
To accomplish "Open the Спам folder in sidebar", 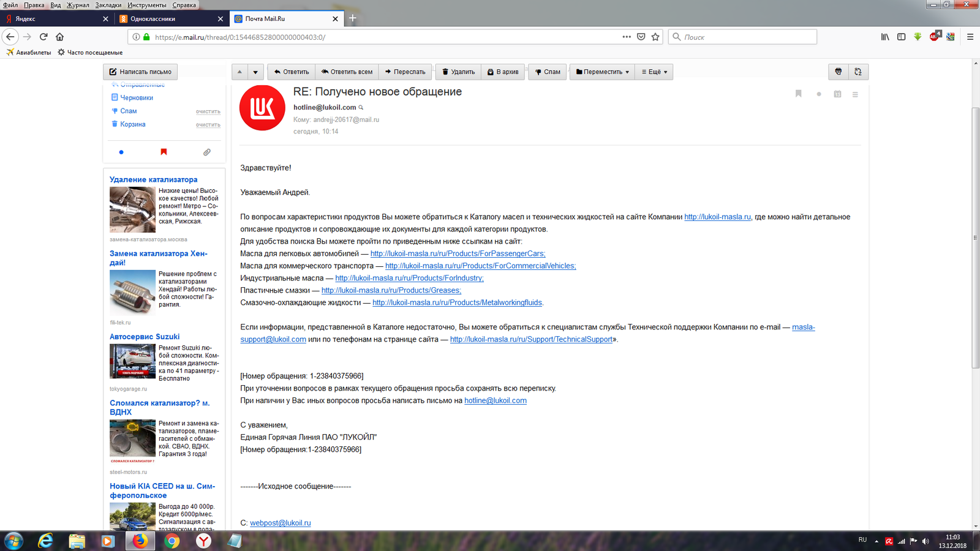I will pos(128,111).
